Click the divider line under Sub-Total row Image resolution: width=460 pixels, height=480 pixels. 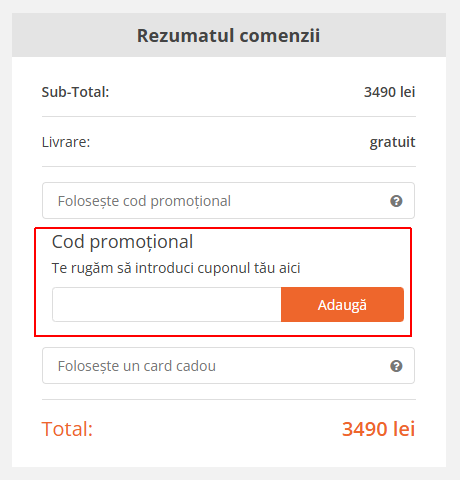coord(229,117)
